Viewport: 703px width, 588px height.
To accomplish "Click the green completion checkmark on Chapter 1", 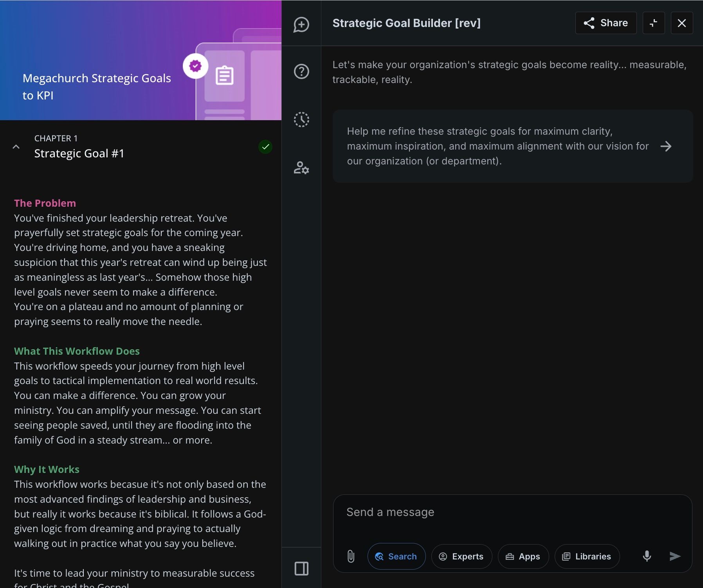I will click(265, 147).
